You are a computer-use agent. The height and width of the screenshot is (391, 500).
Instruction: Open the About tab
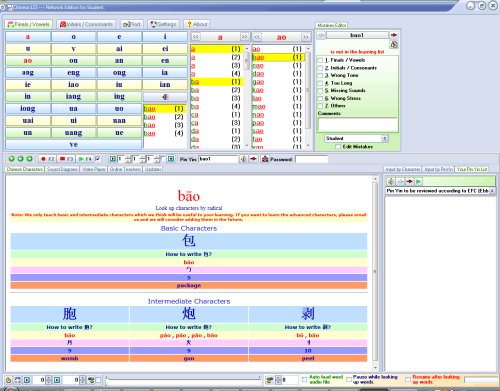tap(197, 24)
